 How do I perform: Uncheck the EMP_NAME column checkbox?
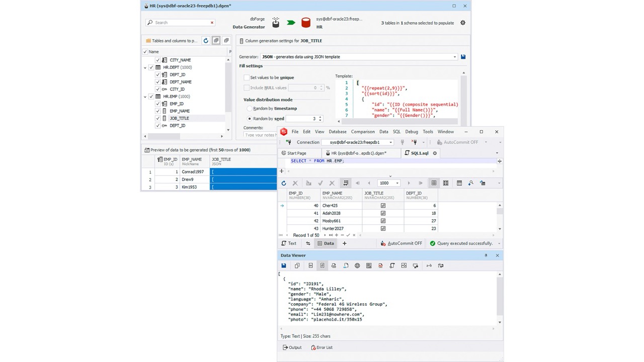tap(158, 111)
